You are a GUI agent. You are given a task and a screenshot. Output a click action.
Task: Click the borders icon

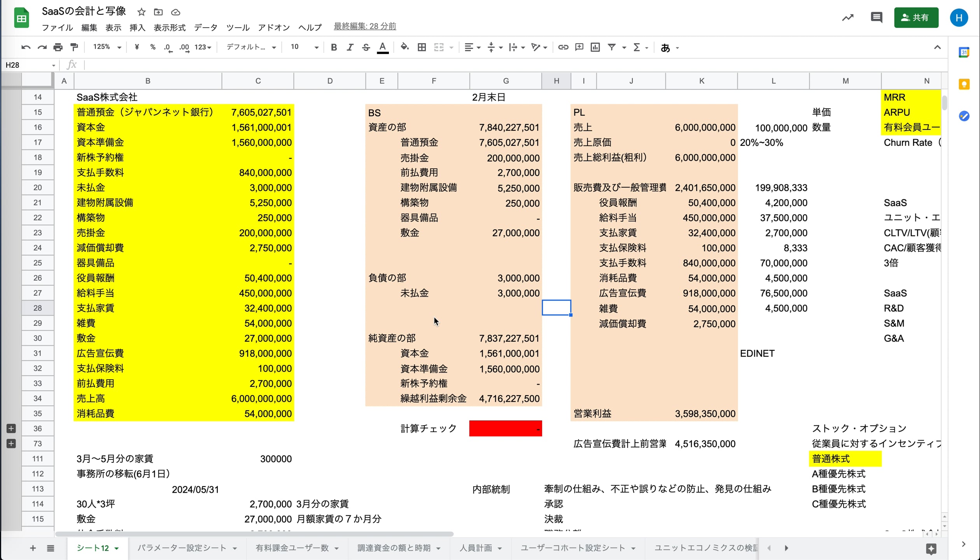[x=422, y=47]
